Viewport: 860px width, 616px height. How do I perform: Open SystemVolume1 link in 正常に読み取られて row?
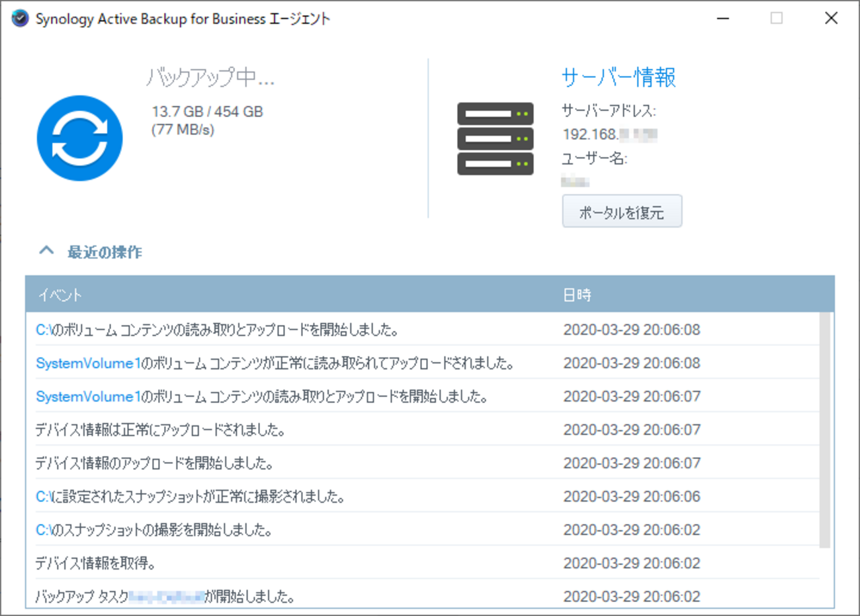click(89, 363)
